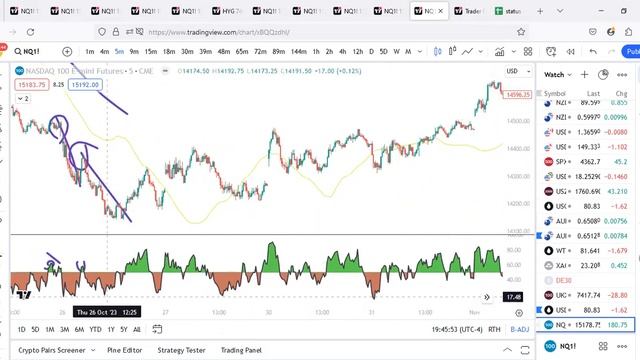This screenshot has height=360, width=640.
Task: Expand the chart type dropdown arrow
Action: pyautogui.click(x=480, y=51)
